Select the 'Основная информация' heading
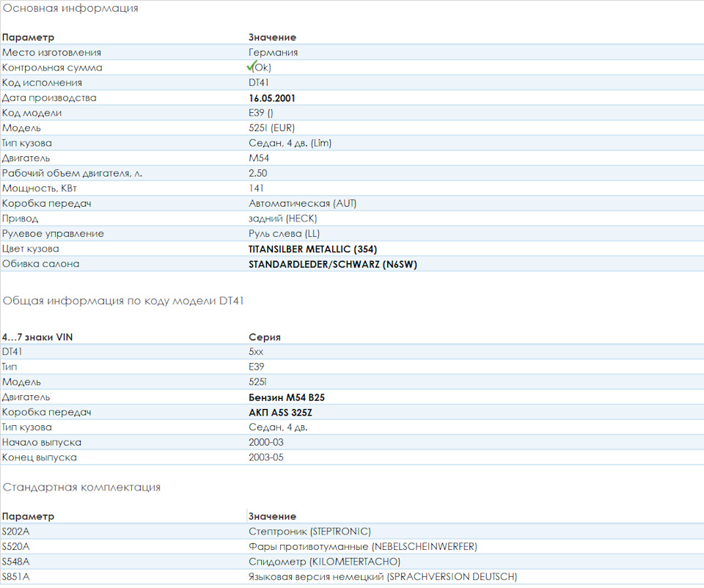 [70, 8]
